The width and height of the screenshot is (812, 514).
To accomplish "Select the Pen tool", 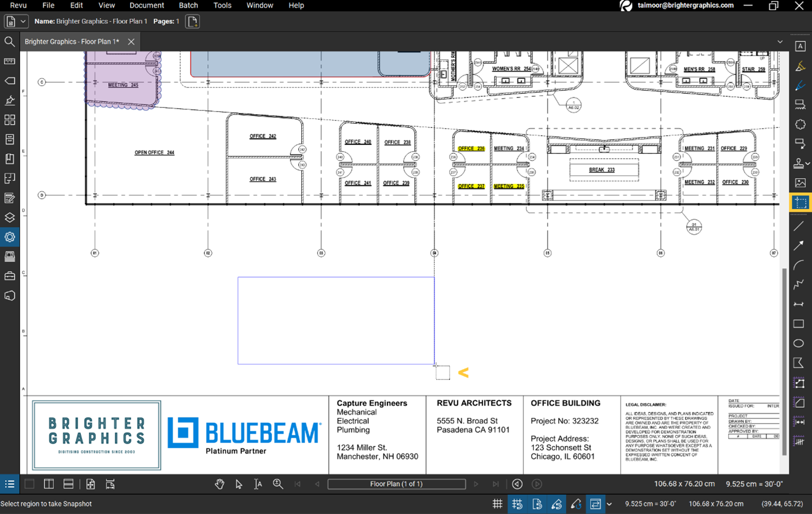I will tap(800, 85).
